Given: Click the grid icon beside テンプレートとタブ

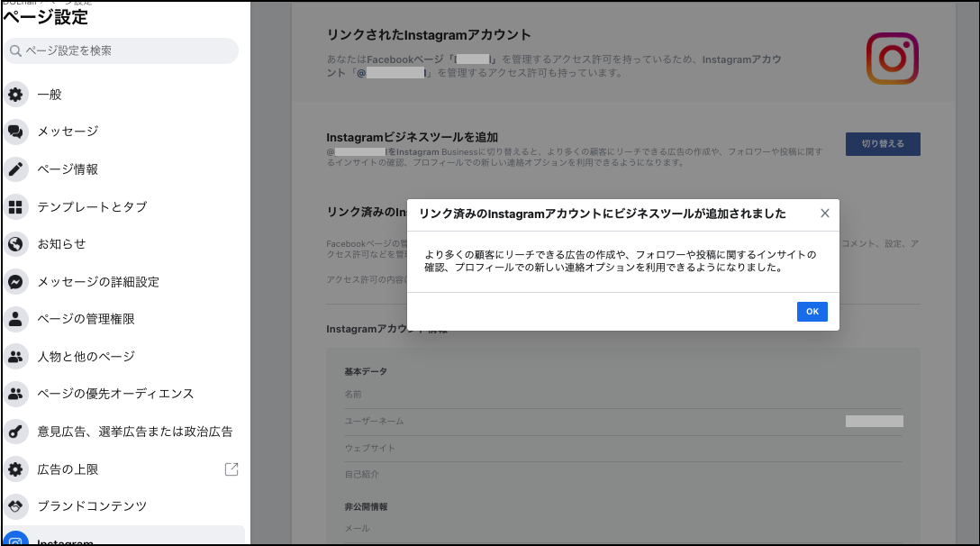Looking at the screenshot, I should click(15, 206).
